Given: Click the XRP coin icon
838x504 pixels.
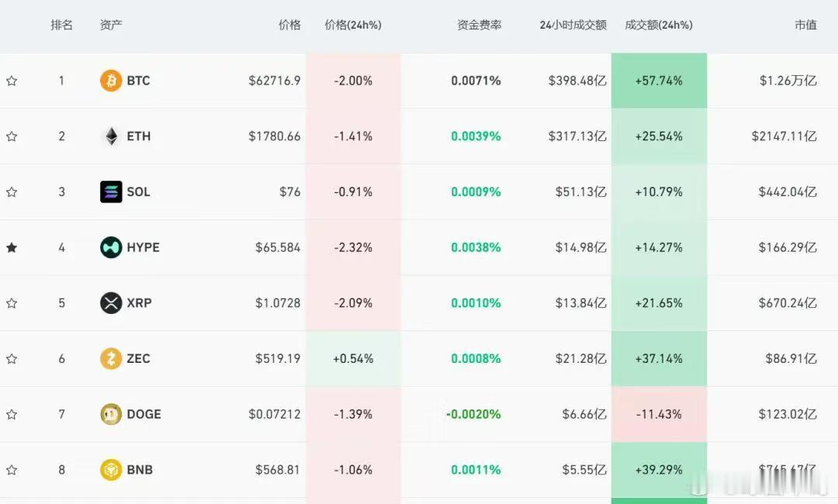Looking at the screenshot, I should 111,302.
